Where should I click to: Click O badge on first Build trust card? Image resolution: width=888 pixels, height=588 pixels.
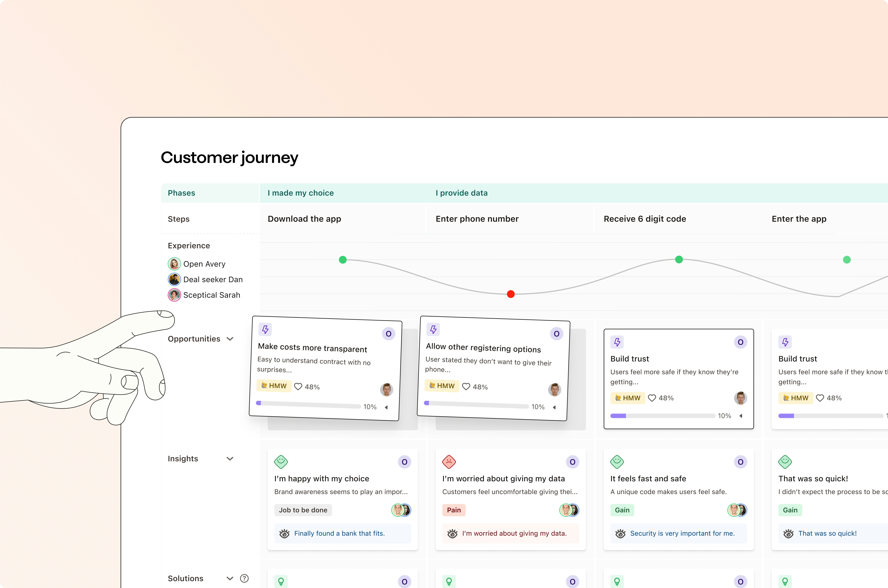point(741,342)
